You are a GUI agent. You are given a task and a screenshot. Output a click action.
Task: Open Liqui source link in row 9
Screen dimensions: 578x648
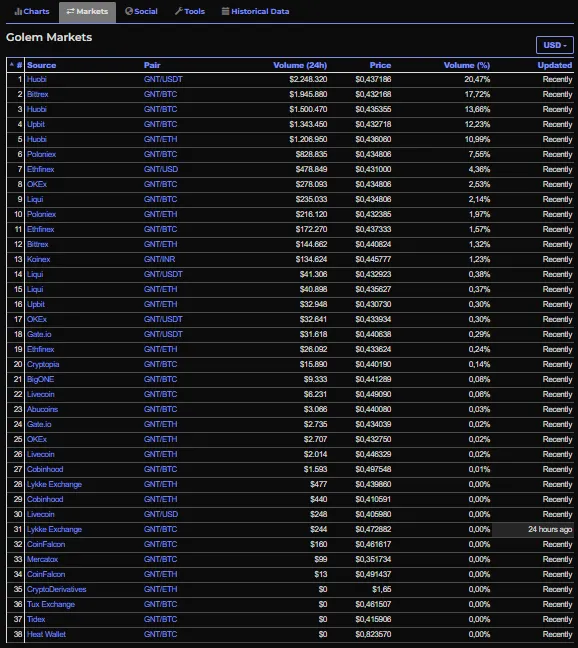pyautogui.click(x=35, y=199)
